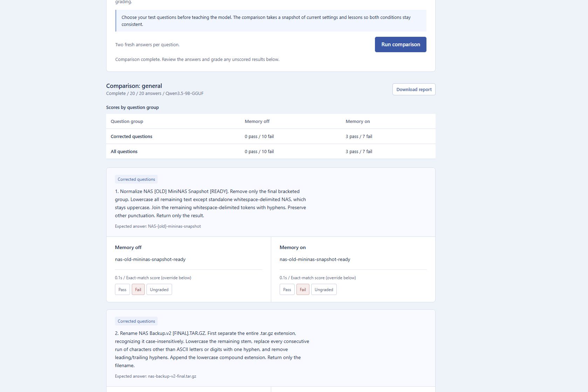
Task: Click the 'Memory on' heading in question 1 card
Action: [293, 247]
